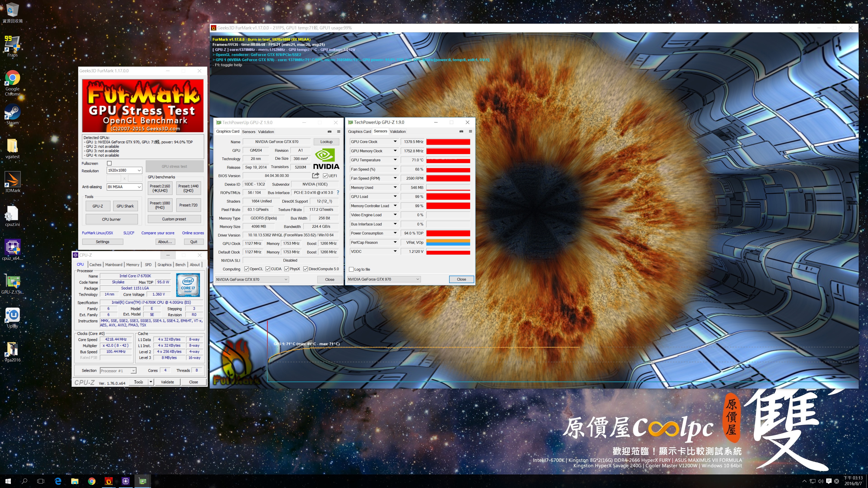868x488 pixels.
Task: Open taskbar search magnifier
Action: click(x=24, y=481)
